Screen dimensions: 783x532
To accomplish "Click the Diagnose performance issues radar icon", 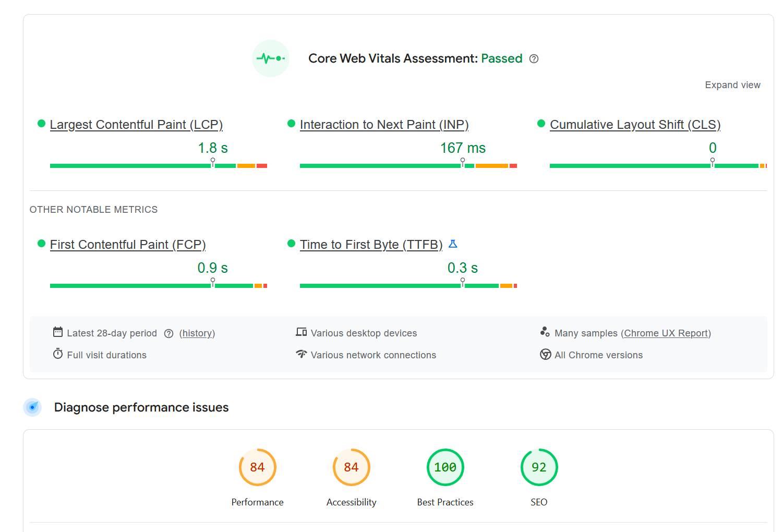I will (32, 407).
